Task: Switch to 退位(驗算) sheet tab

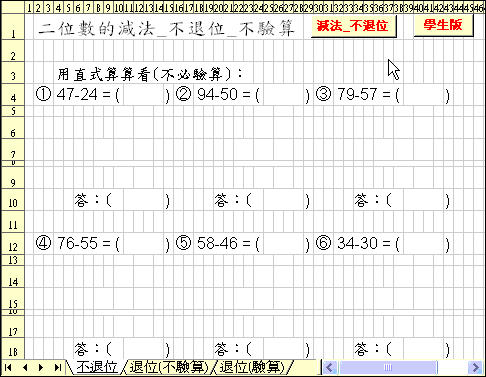Action: point(252,367)
